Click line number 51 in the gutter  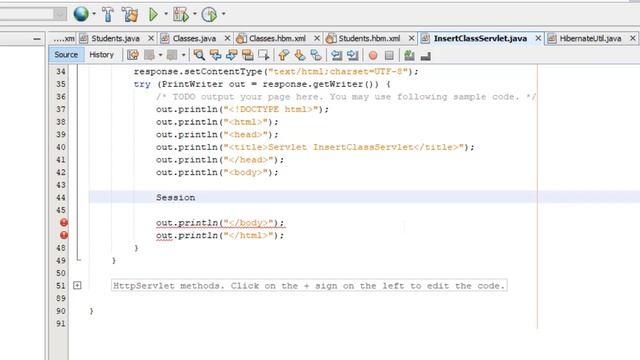pos(61,286)
